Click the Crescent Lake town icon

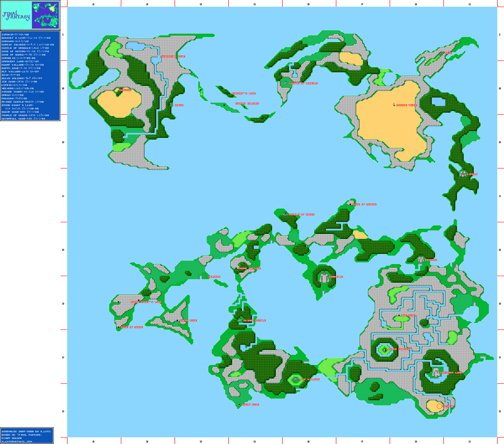point(436,372)
